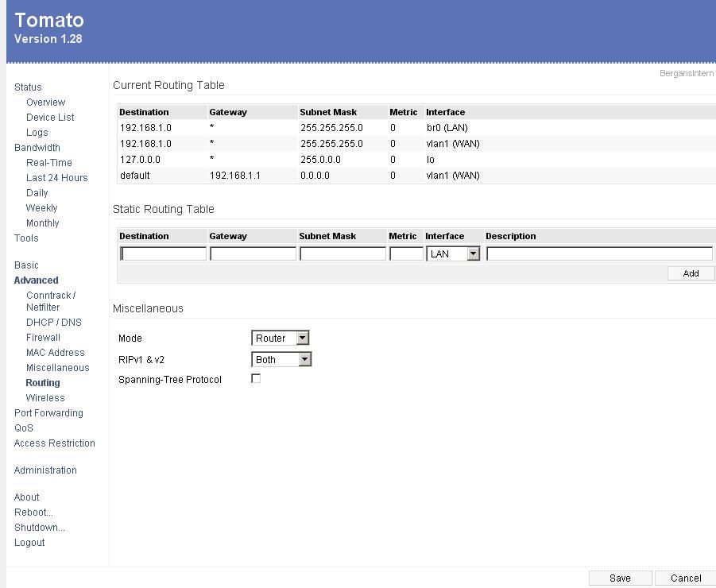Select the default route's 192.168.1.1 gateway
This screenshot has width=716, height=588.
234,176
